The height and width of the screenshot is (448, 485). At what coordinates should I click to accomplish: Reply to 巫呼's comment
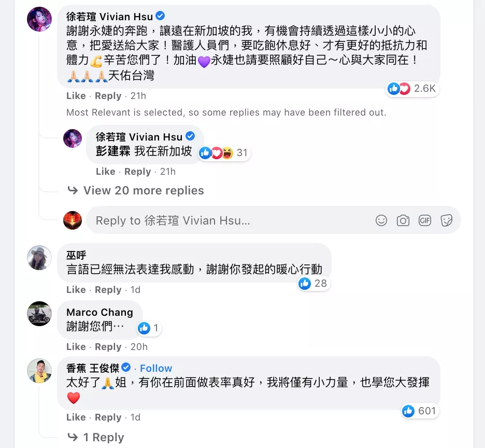tap(108, 290)
